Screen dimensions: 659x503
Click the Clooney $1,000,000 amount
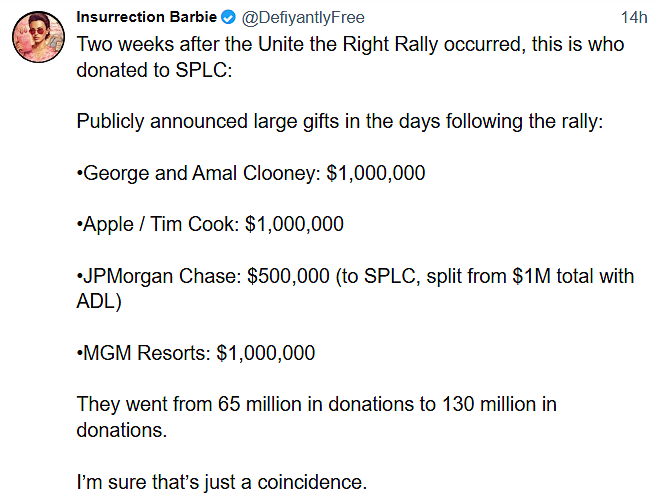pos(376,173)
